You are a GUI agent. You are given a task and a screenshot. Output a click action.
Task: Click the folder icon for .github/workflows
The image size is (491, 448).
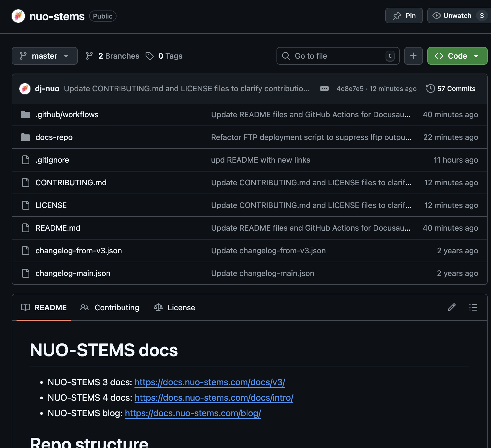point(25,114)
